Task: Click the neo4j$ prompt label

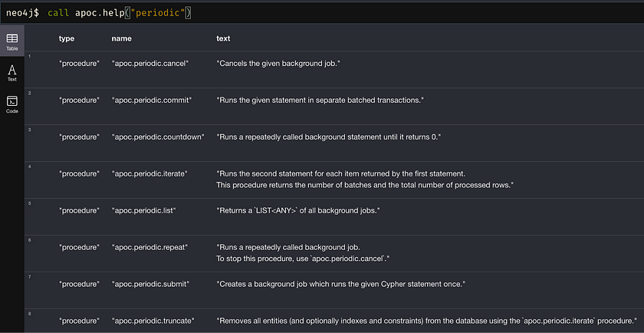Action: click(22, 12)
